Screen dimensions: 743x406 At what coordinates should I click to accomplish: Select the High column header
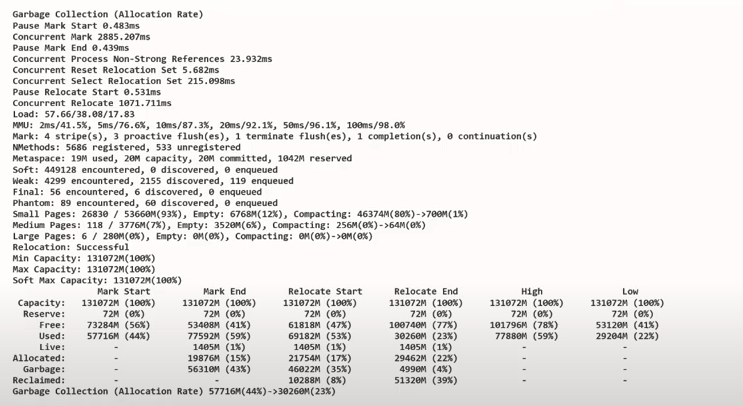tap(532, 291)
